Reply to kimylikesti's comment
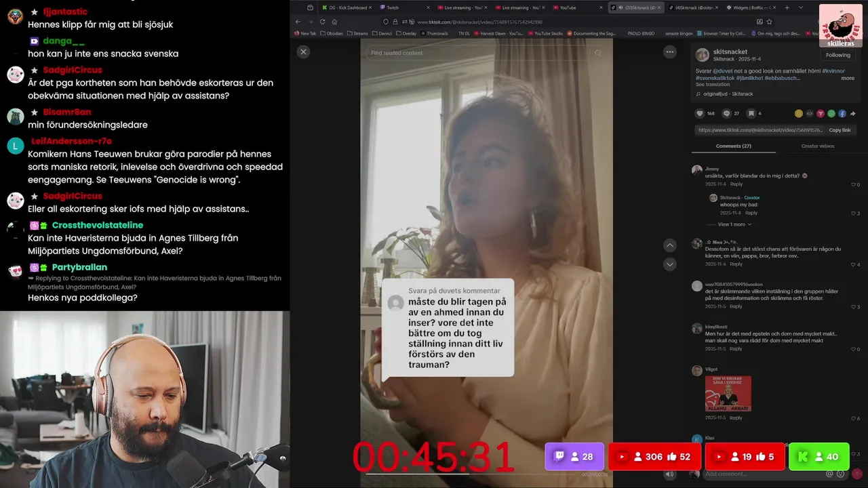Image resolution: width=868 pixels, height=488 pixels. click(736, 349)
